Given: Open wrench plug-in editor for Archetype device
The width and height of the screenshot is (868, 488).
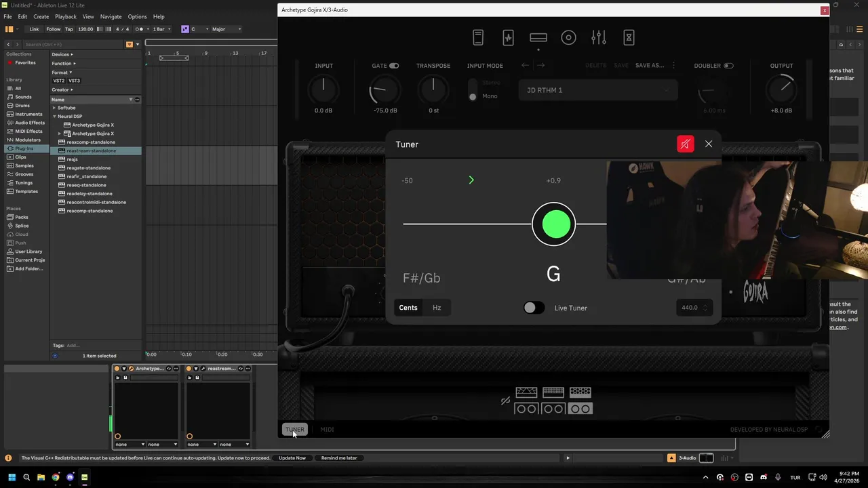Looking at the screenshot, I should (131, 369).
